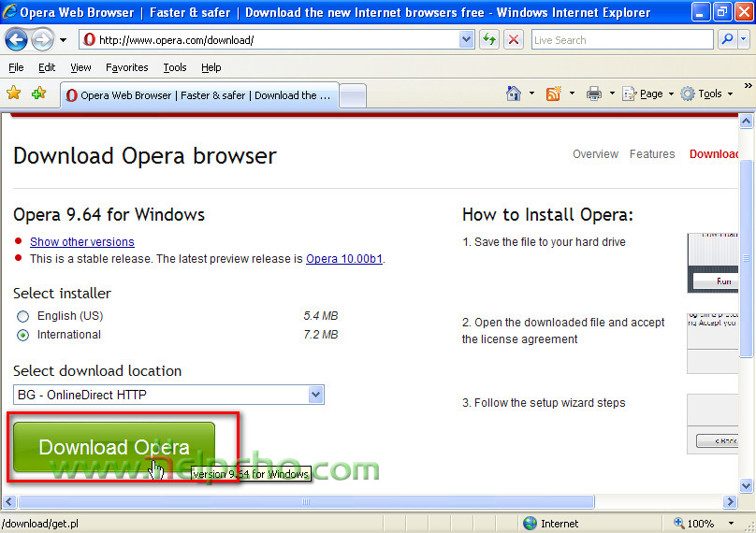This screenshot has height=533, width=756.
Task: Click the license agreement step thumbnail
Action: [x=713, y=343]
